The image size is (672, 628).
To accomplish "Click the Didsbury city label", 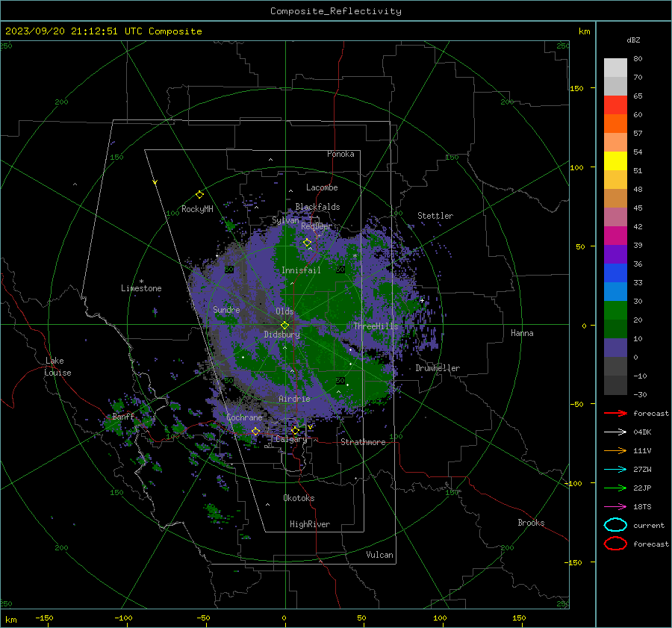I will point(281,335).
